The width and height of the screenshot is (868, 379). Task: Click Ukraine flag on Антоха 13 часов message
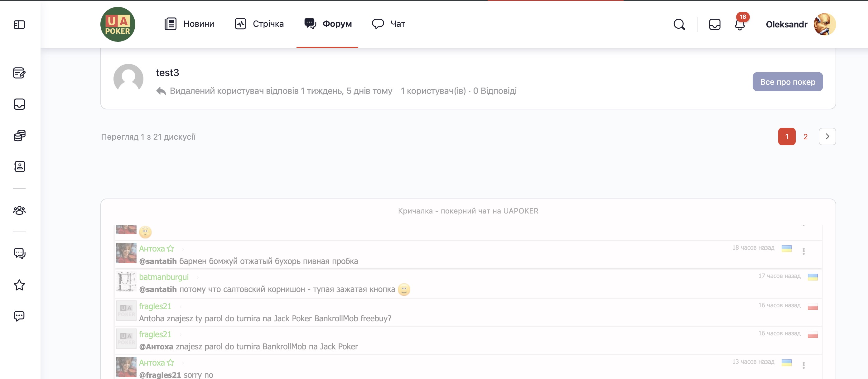tap(786, 362)
